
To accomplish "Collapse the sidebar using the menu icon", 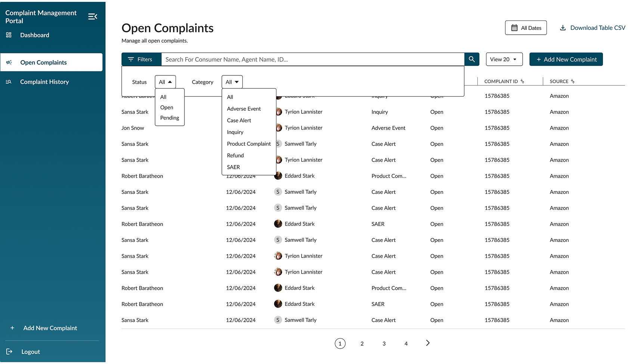I will coord(93,16).
